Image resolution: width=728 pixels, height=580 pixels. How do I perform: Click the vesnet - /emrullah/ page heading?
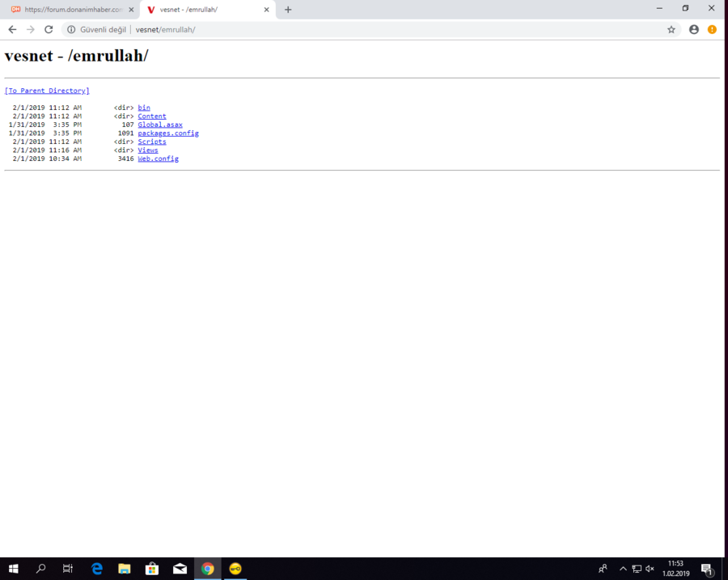[x=77, y=56]
